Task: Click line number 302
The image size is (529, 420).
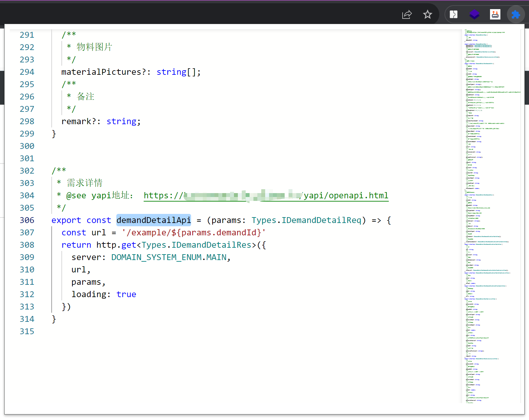Action: click(x=27, y=171)
